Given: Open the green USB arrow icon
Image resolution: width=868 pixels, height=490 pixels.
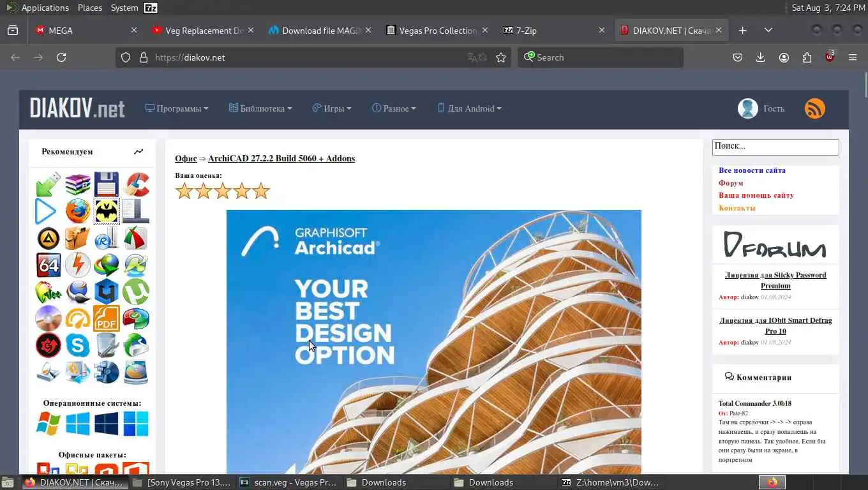Looking at the screenshot, I should point(49,184).
